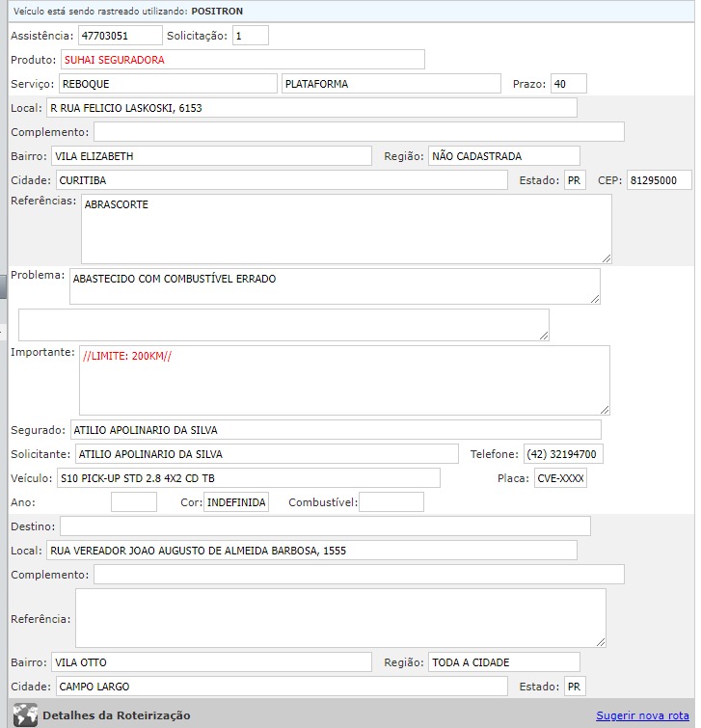This screenshot has height=728, width=701.
Task: Click the globe icon beside Detalhes da Roteirização
Action: [26, 715]
